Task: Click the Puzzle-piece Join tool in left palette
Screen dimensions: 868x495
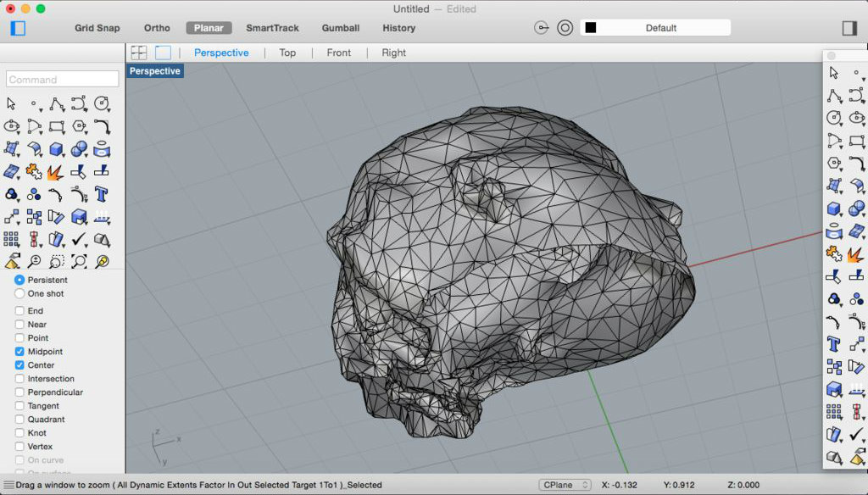Action: [34, 172]
